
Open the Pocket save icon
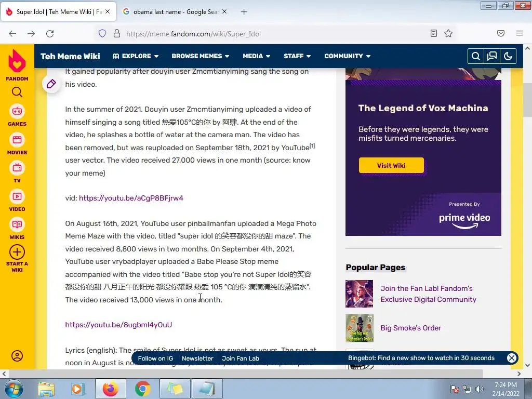pos(501,33)
